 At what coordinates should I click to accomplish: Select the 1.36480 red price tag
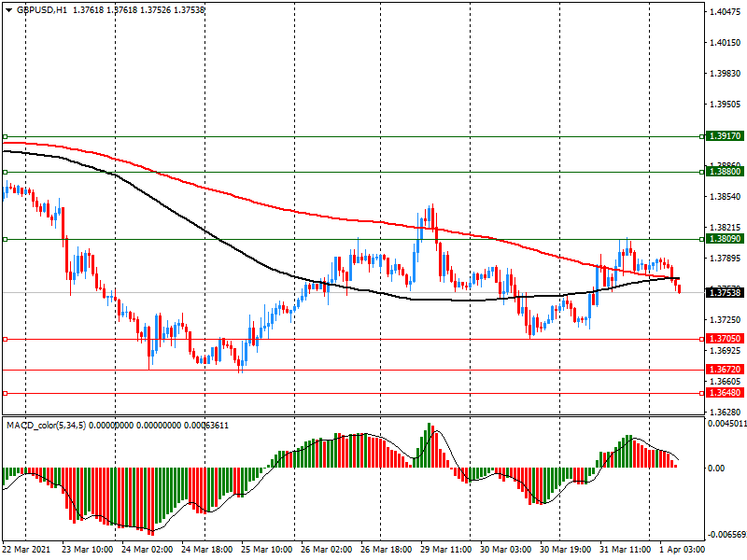(725, 393)
